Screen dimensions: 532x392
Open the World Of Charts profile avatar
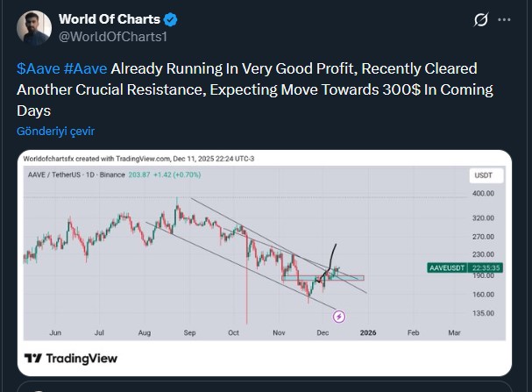click(x=34, y=27)
